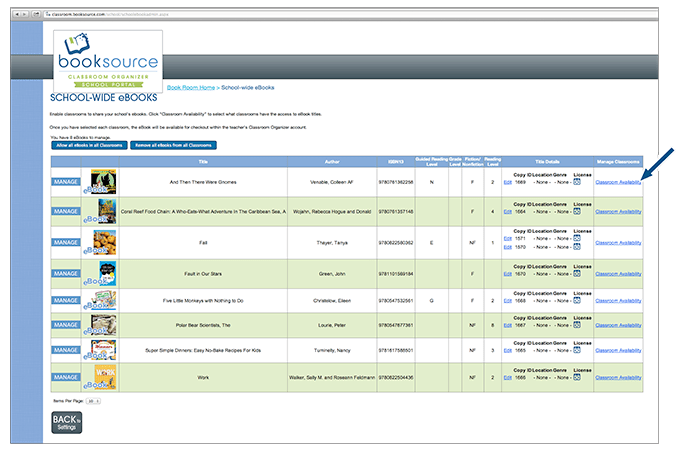Image resolution: width=684 pixels, height=457 pixels.
Task: Click the browser back arrow button
Action: point(17,14)
